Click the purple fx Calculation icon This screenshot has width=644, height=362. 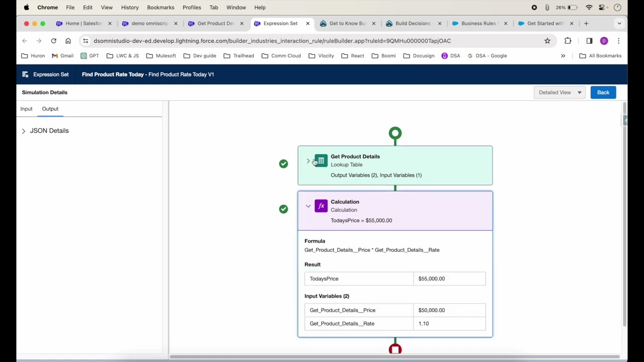click(321, 206)
